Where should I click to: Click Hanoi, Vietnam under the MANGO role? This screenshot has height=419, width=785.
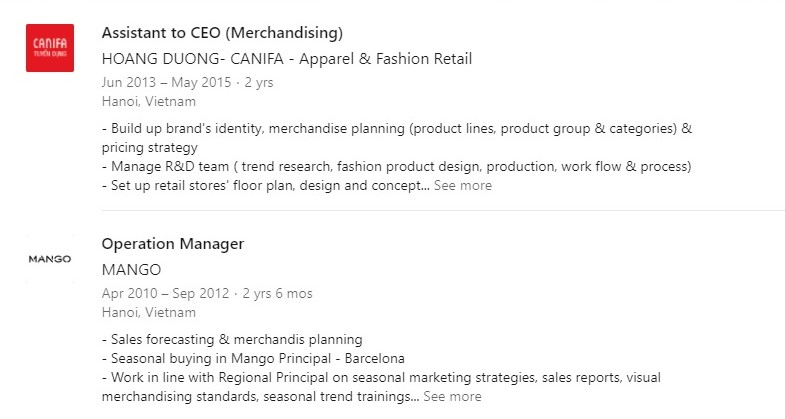[149, 312]
